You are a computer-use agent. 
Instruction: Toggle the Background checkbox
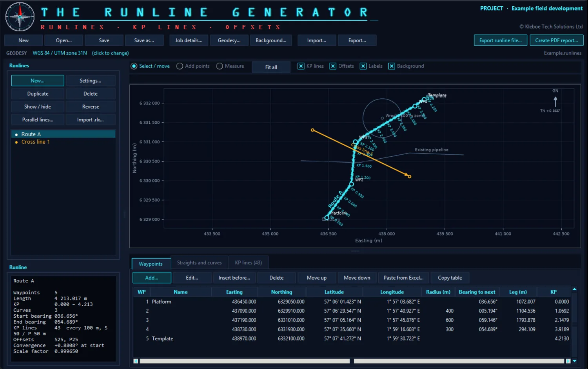click(392, 66)
